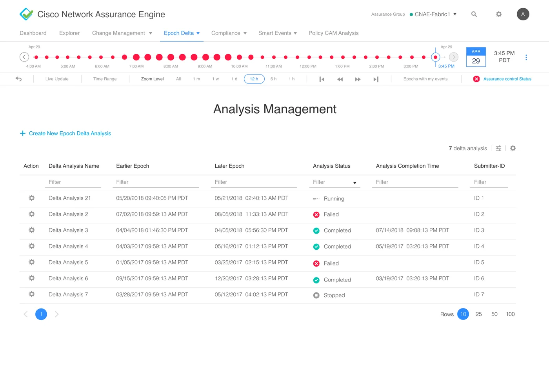The width and height of the screenshot is (549, 392).
Task: Set zoom level to 1 d
Action: (x=235, y=79)
